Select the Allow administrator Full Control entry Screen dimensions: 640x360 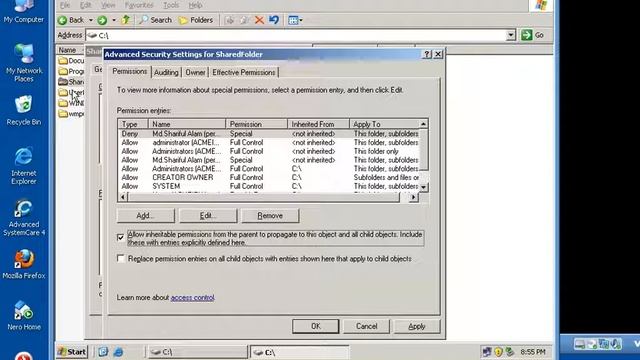click(x=269, y=142)
